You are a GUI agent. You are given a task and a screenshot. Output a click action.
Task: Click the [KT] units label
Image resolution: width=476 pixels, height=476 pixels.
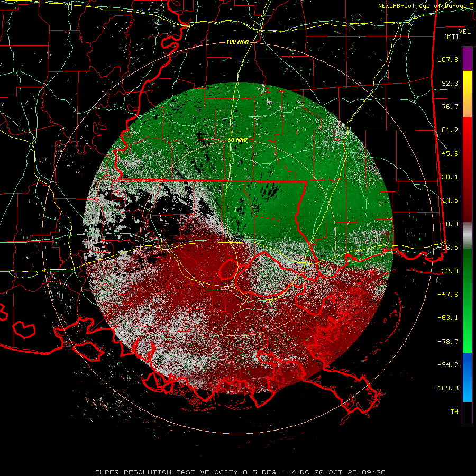pos(452,36)
